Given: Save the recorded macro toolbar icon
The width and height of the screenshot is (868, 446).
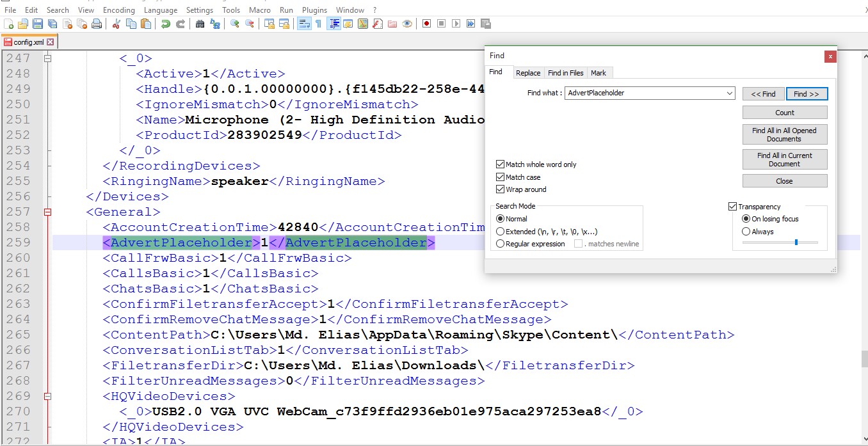Looking at the screenshot, I should pos(485,24).
